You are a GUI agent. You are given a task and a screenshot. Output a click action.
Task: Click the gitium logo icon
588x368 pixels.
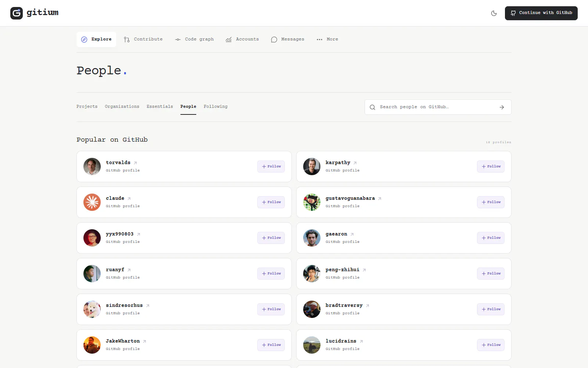(x=17, y=13)
